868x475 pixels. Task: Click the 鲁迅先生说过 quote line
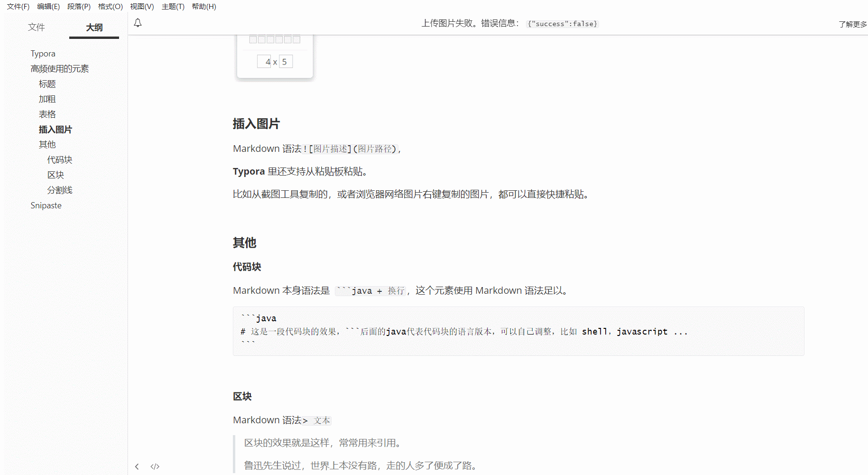[362, 466]
